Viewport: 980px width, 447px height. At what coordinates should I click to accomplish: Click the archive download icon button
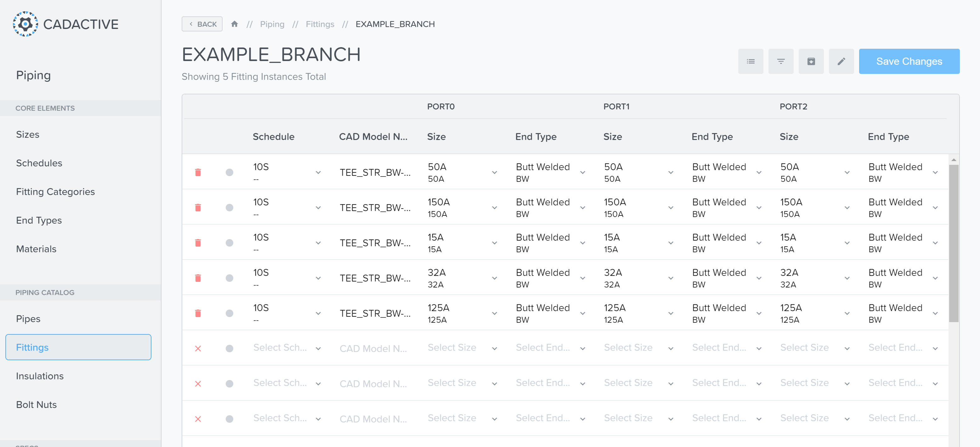811,61
